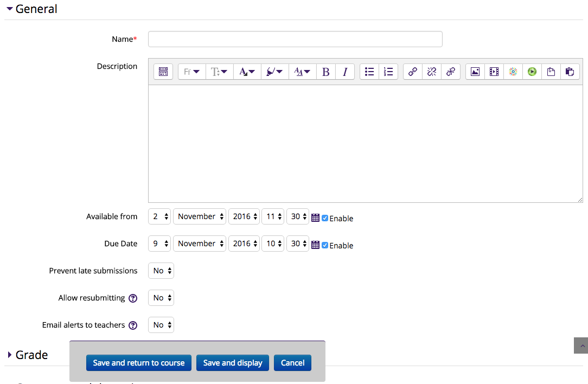588x384 pixels.
Task: Toggle Enable checkbox for Available from
Action: (x=325, y=218)
